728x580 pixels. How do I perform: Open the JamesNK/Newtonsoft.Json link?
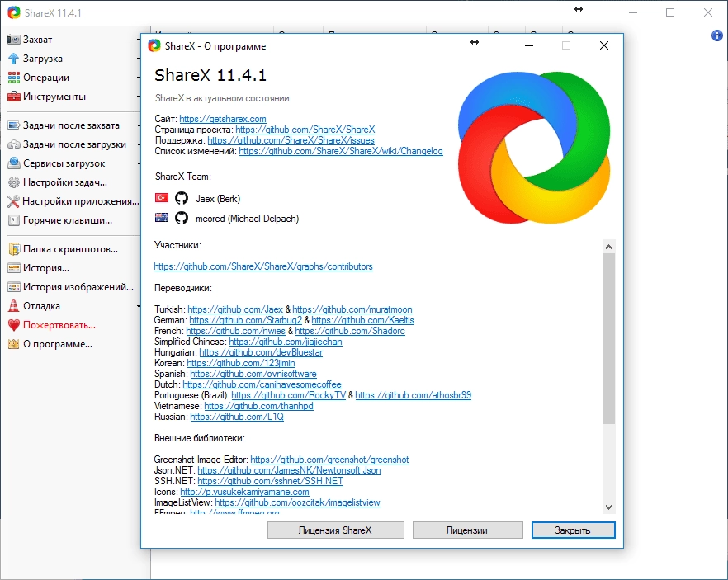[289, 470]
